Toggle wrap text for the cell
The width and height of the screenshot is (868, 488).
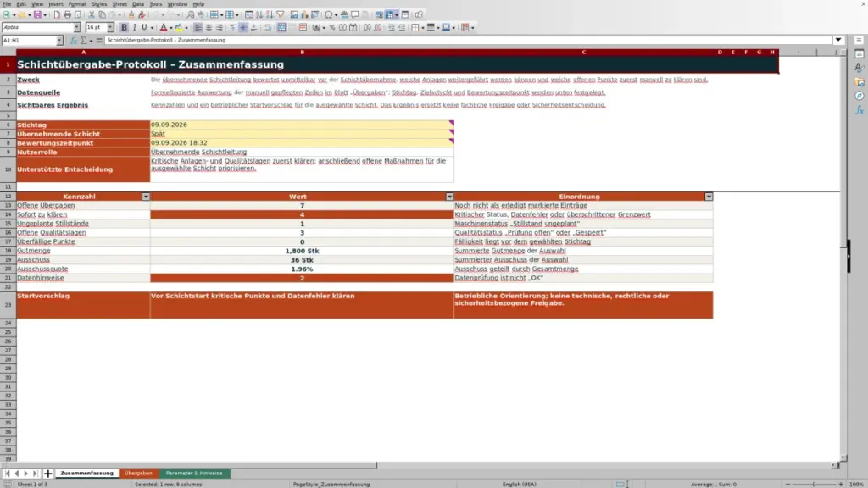[x=269, y=28]
